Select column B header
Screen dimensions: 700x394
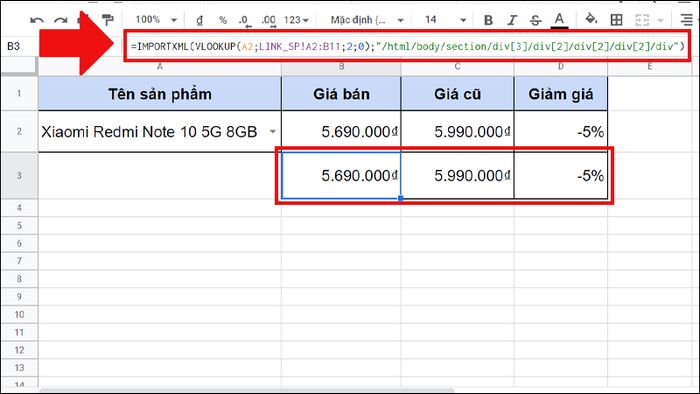tap(341, 67)
